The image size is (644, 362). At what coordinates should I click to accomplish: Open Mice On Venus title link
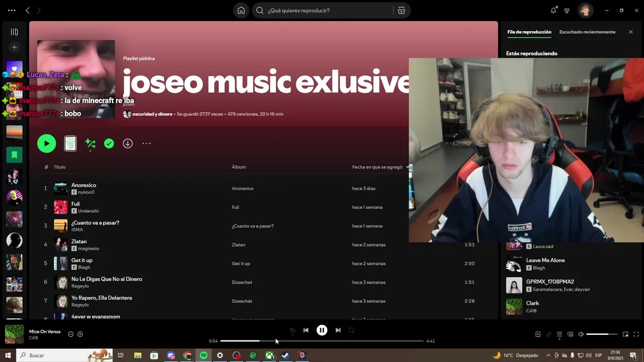pos(45,332)
